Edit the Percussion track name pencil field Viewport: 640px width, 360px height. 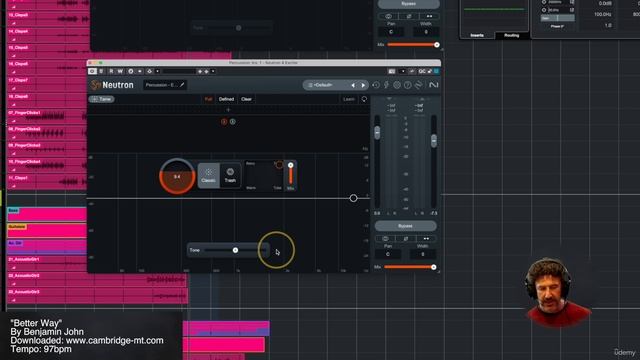coord(165,85)
